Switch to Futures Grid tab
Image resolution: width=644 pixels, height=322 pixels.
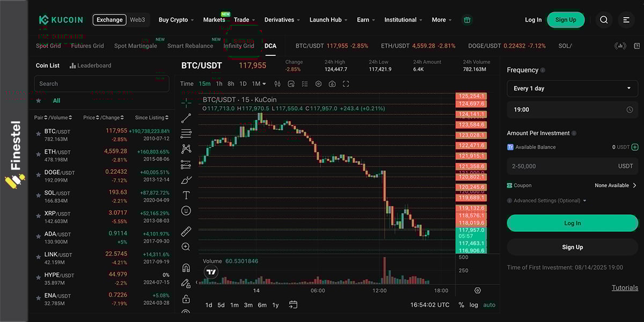pyautogui.click(x=87, y=46)
